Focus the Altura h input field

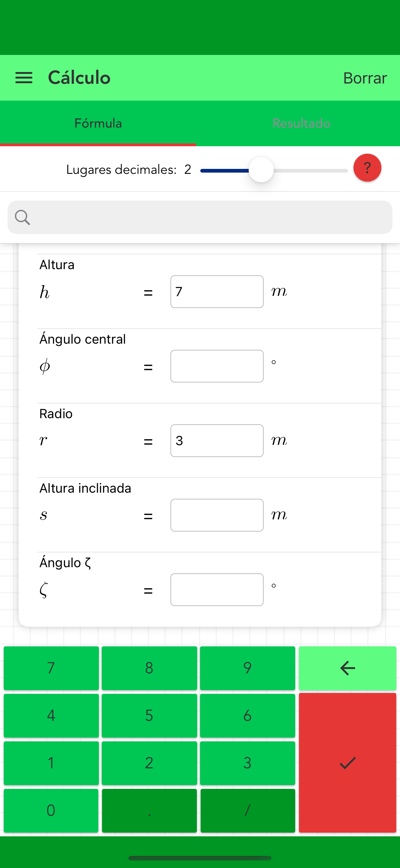217,292
